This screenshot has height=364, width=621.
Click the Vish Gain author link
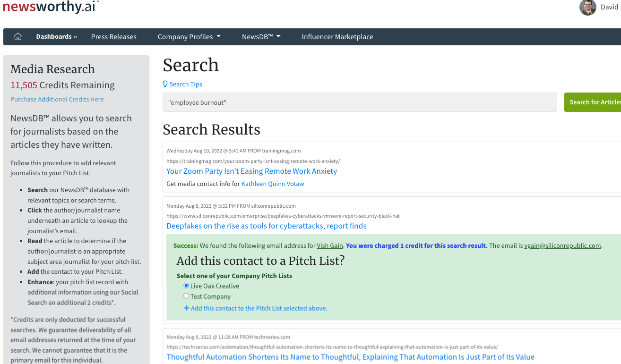tap(330, 245)
